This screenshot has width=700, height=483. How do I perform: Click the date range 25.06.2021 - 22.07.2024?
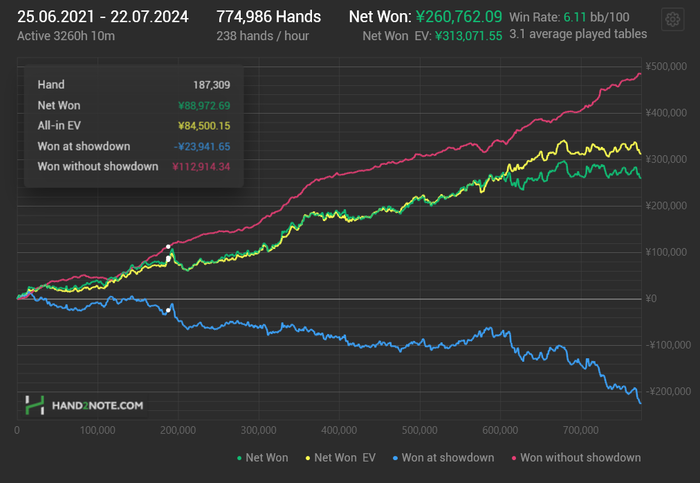pyautogui.click(x=103, y=17)
